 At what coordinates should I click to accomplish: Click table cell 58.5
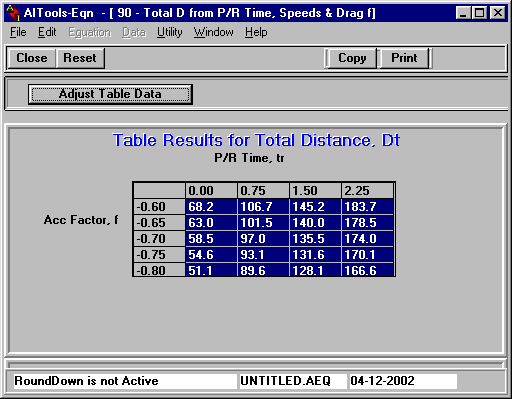(211, 239)
